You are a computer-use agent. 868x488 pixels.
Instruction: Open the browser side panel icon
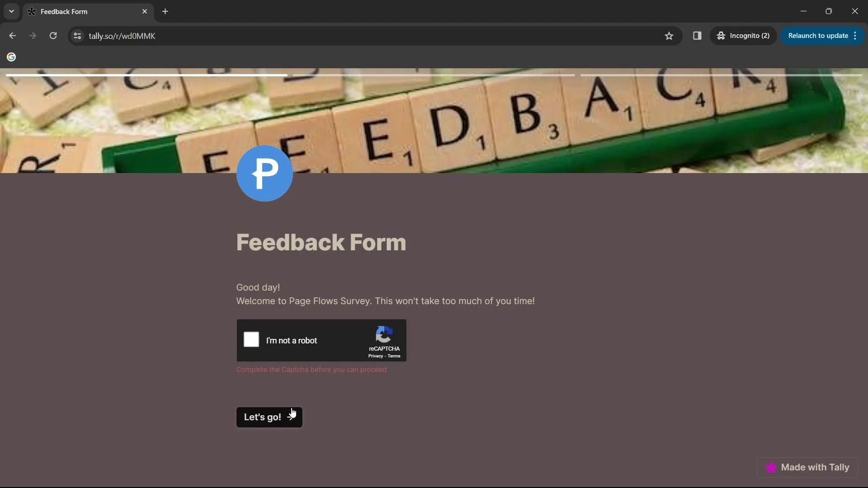click(x=697, y=36)
